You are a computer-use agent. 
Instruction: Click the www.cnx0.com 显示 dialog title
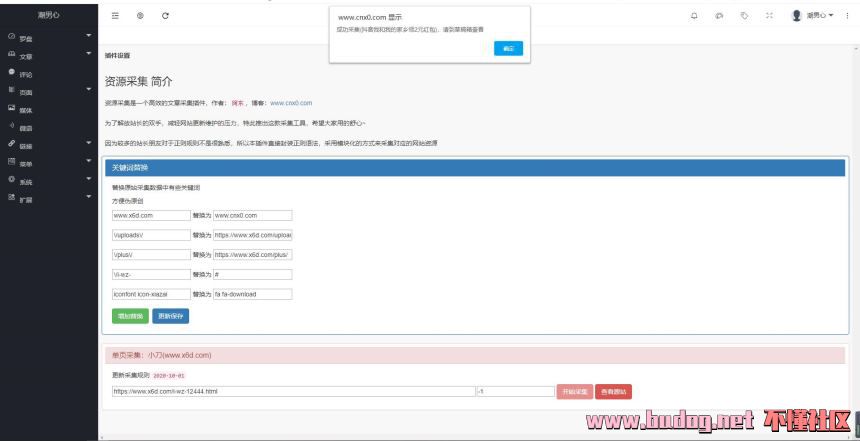pos(370,18)
